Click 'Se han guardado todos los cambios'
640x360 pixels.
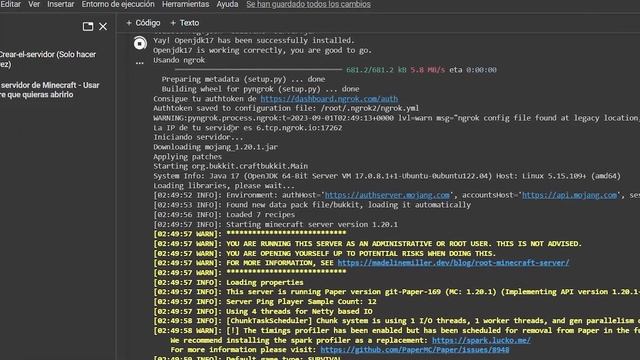coord(308,4)
